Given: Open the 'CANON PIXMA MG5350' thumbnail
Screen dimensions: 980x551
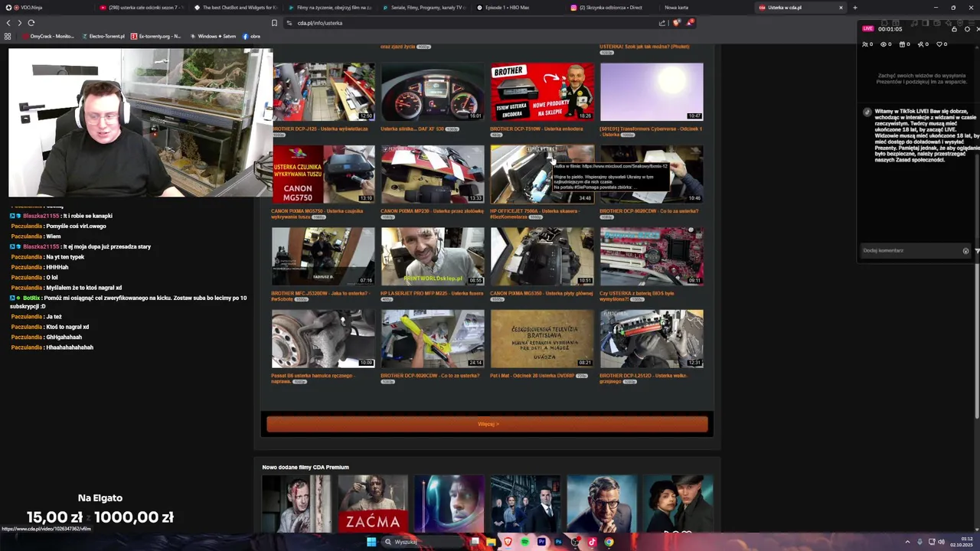Looking at the screenshot, I should coord(542,256).
